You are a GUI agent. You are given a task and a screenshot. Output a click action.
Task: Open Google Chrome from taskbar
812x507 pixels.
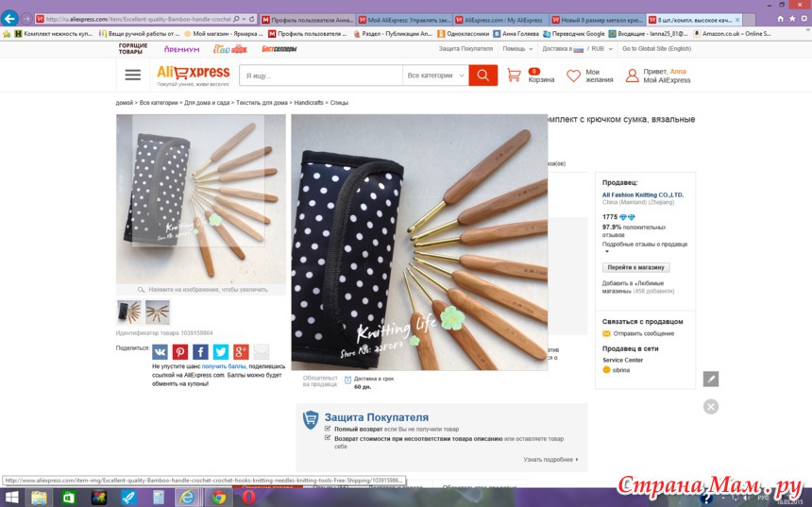coord(218,498)
